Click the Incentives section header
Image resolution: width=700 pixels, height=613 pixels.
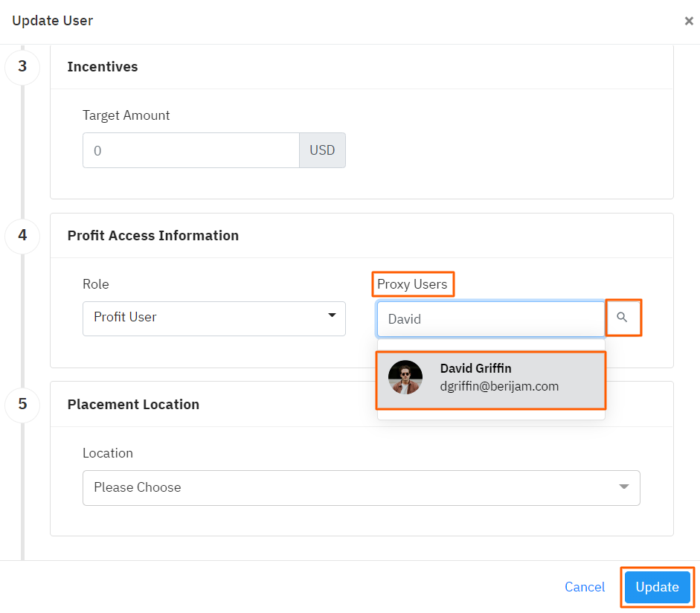(103, 66)
